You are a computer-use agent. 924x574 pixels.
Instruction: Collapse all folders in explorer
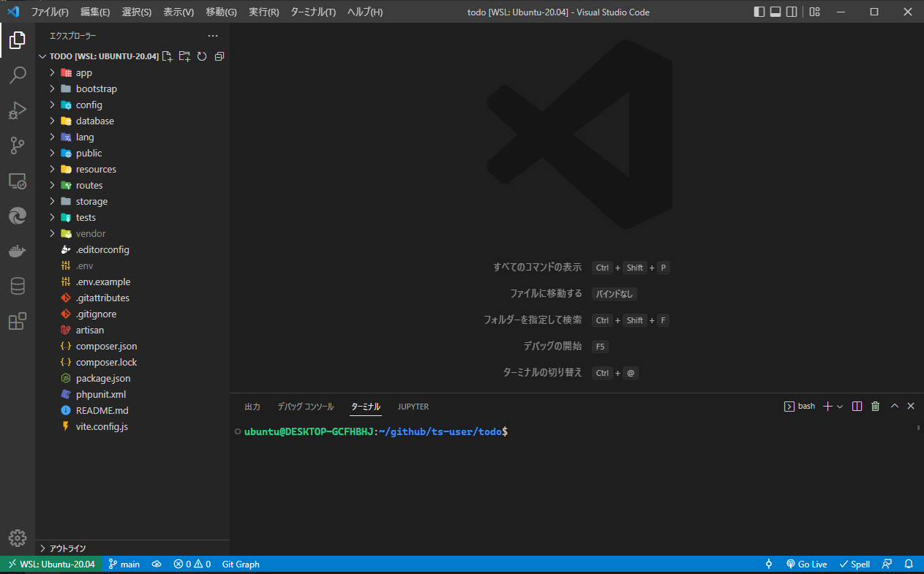(x=219, y=56)
